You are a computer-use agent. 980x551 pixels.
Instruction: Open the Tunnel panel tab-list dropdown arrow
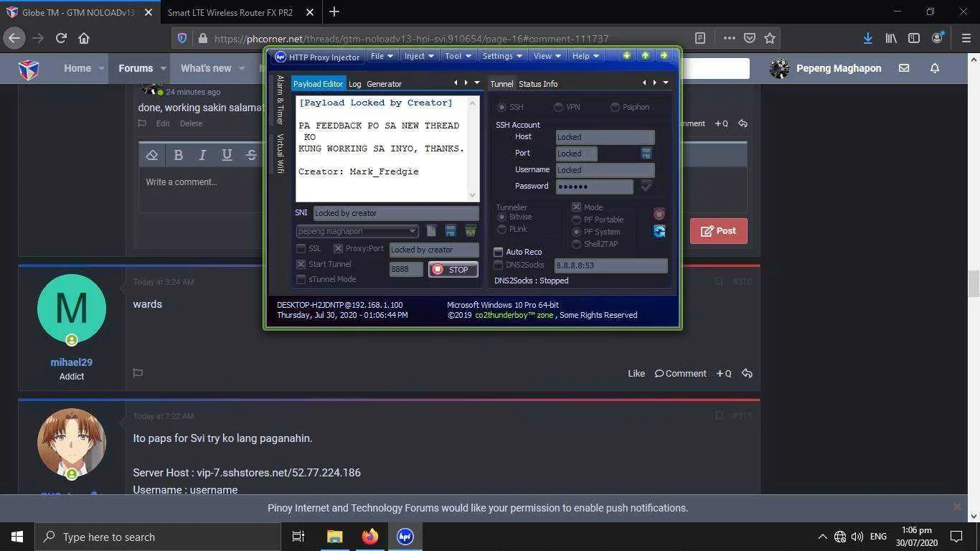(665, 83)
